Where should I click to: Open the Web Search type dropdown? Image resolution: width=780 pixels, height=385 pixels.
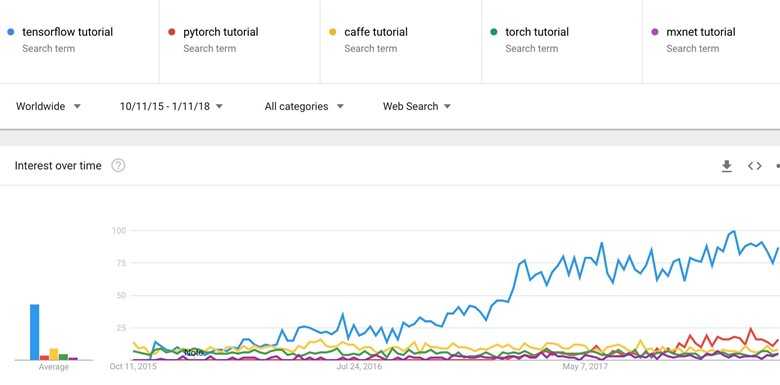(x=417, y=106)
